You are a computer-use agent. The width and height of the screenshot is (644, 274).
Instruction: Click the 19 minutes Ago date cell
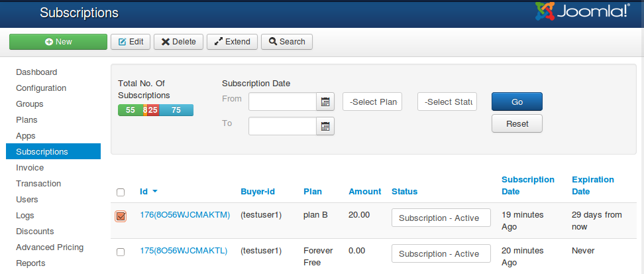(523, 220)
